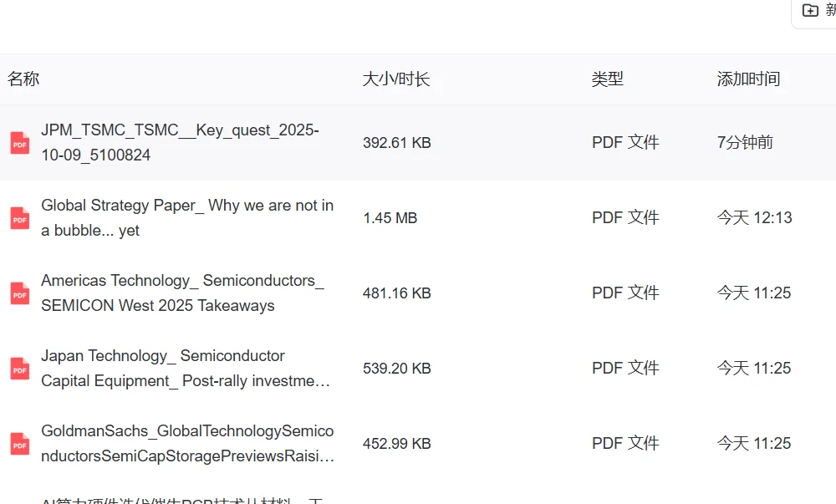Click PDF icon of Japan Technology file
The image size is (836, 504).
[x=20, y=369]
